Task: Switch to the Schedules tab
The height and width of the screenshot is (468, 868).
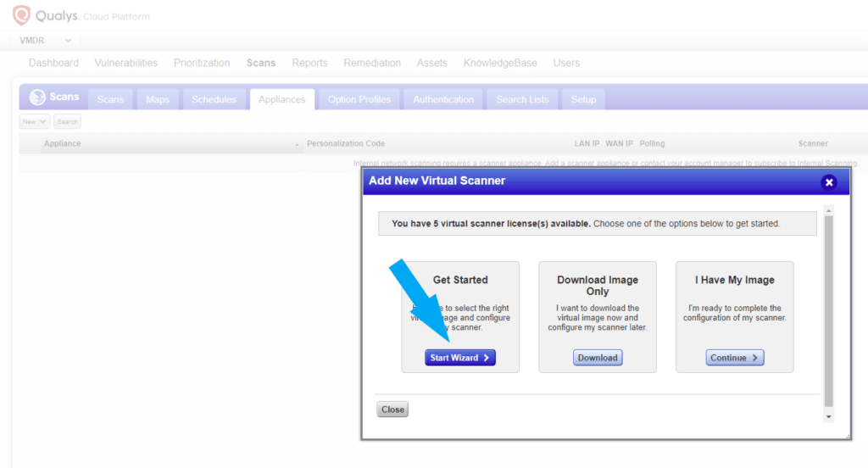Action: (214, 100)
